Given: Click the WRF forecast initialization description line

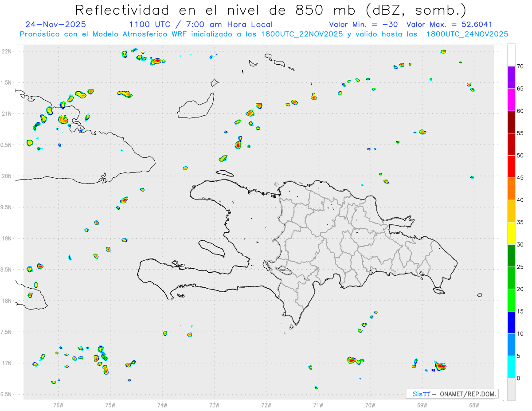Looking at the screenshot, I should (264, 34).
